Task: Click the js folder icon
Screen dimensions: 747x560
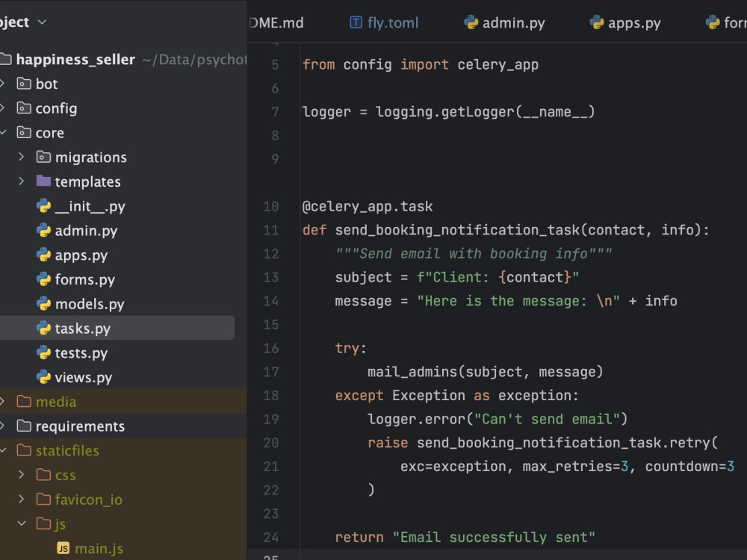Action: click(43, 523)
